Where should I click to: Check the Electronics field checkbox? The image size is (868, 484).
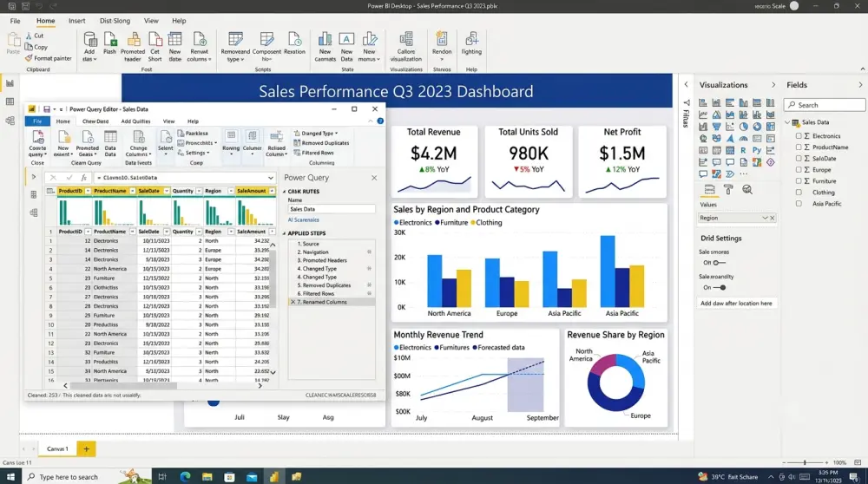point(799,136)
